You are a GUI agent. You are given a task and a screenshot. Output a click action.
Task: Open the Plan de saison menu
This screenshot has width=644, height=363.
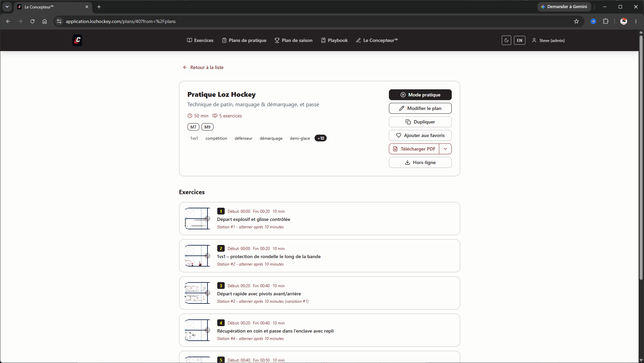[x=293, y=40]
